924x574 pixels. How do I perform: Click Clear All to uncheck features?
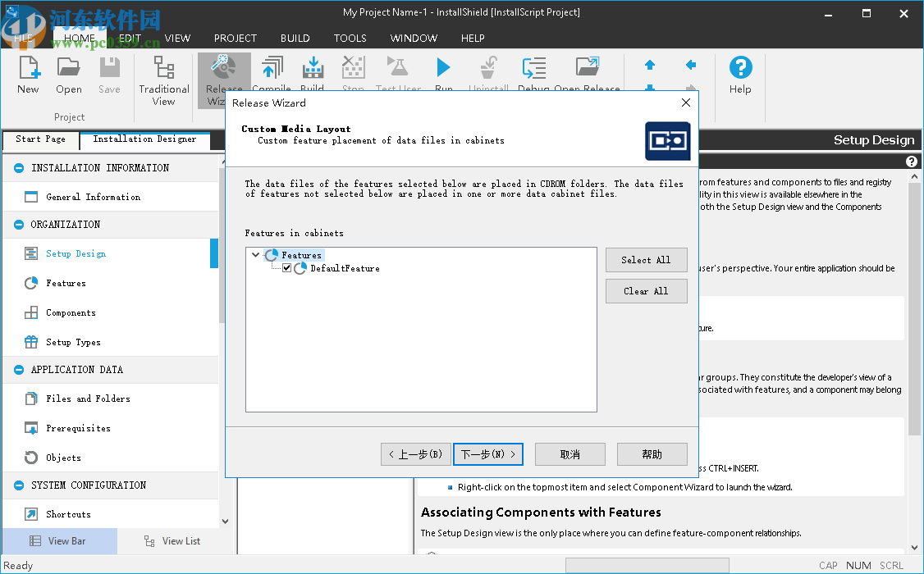point(647,290)
